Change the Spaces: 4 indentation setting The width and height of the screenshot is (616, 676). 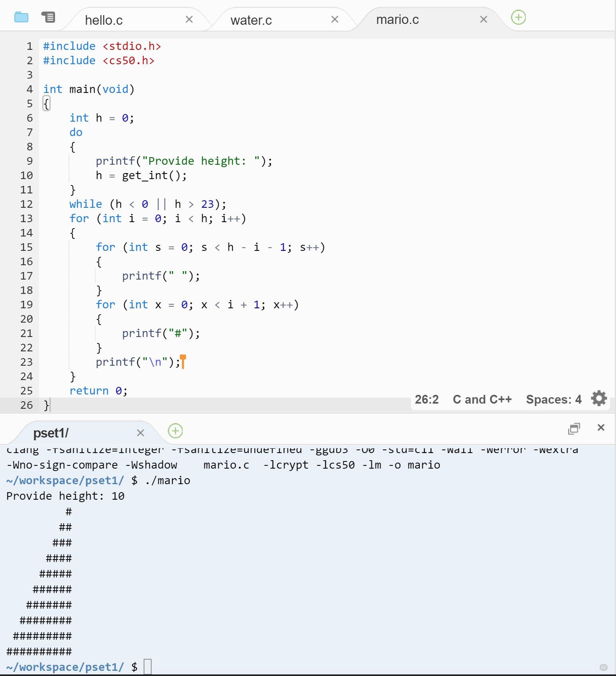click(x=554, y=399)
